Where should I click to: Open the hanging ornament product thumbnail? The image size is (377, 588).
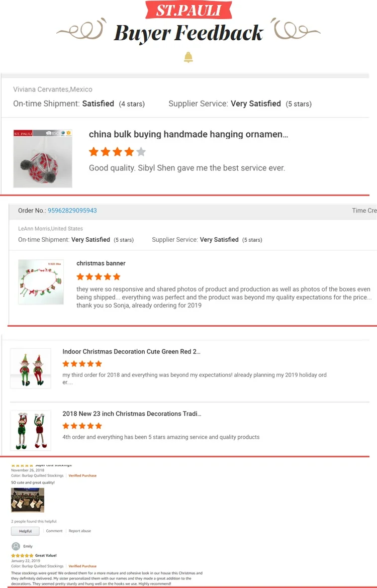click(43, 159)
